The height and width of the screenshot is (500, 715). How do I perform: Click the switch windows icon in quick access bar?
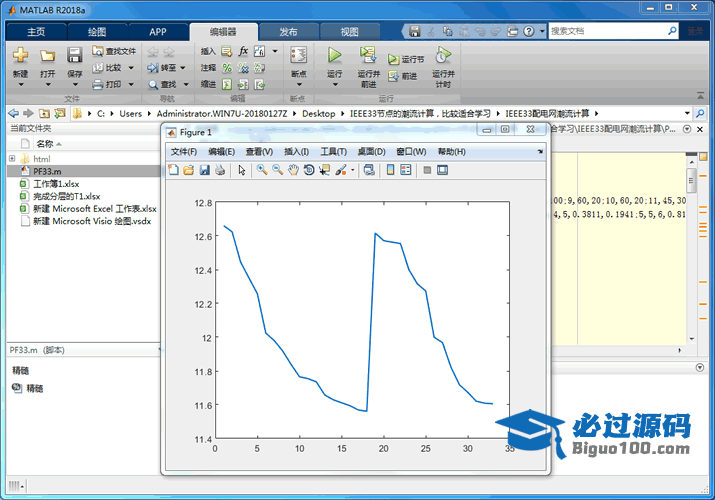513,31
